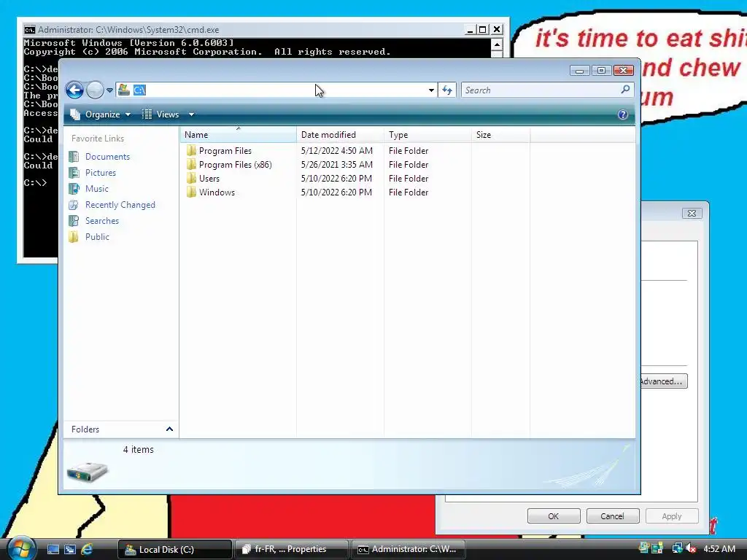The height and width of the screenshot is (560, 747).
Task: Click date '5/12/2022 4:50 AM' cell
Action: pos(337,151)
